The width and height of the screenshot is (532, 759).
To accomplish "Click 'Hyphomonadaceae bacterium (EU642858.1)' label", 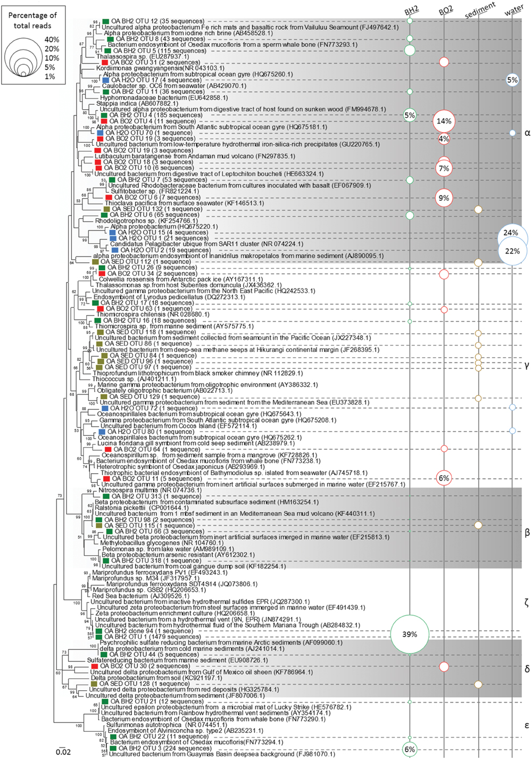I will pos(163,98).
